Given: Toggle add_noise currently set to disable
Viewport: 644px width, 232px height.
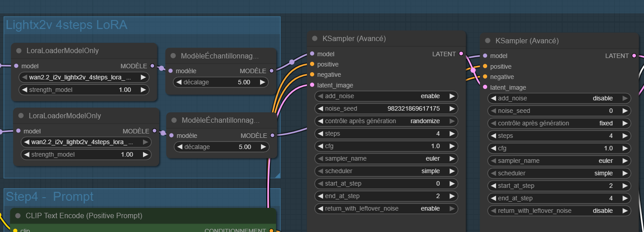Looking at the screenshot, I should click(559, 98).
